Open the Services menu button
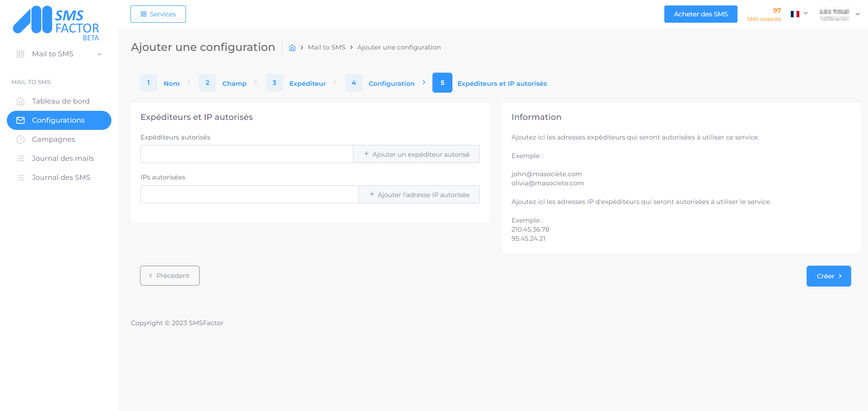The height and width of the screenshot is (411, 868). (158, 14)
